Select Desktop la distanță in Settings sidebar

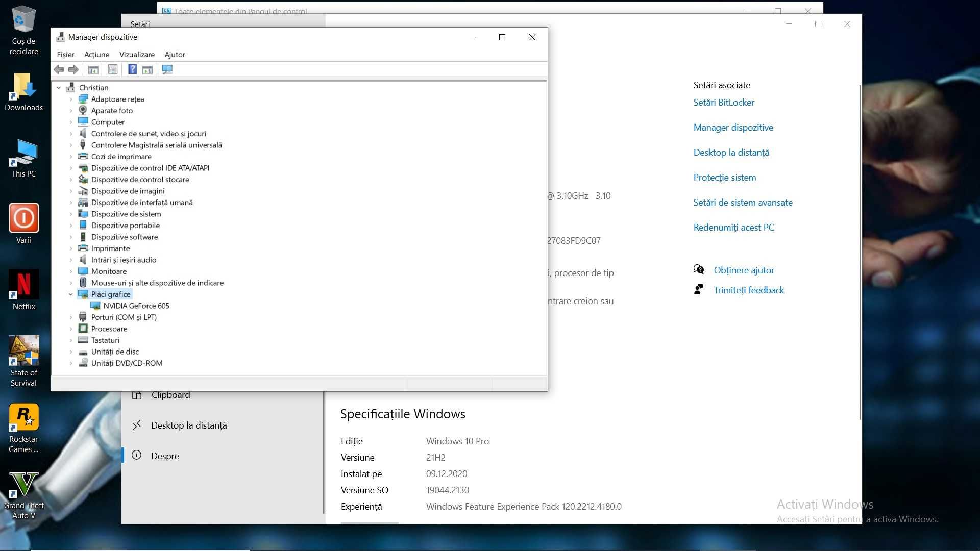[x=189, y=425]
